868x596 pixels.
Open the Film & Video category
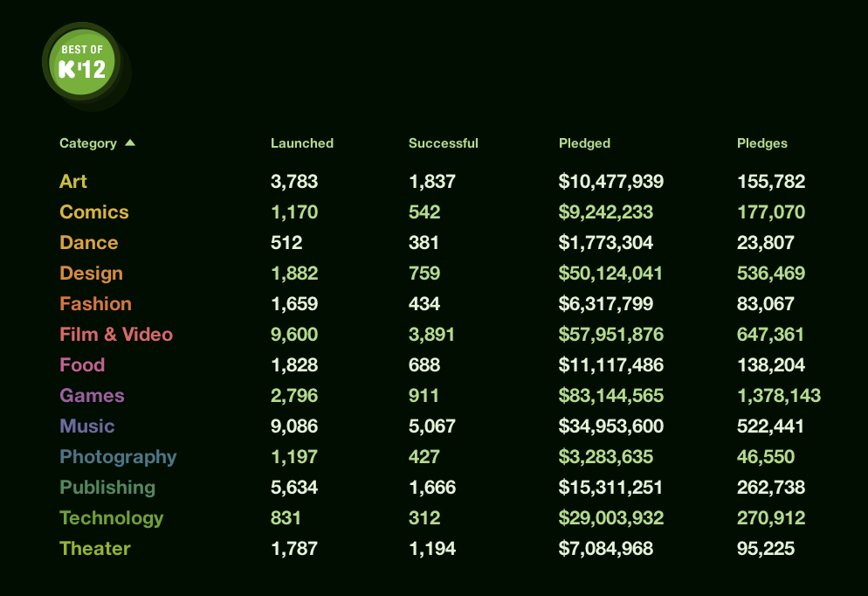116,335
